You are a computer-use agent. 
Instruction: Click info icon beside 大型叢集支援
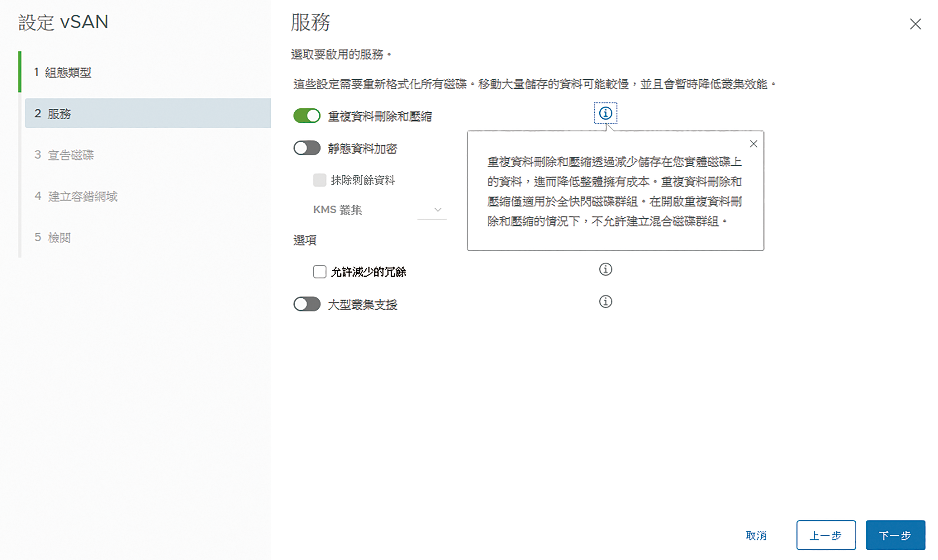click(605, 302)
